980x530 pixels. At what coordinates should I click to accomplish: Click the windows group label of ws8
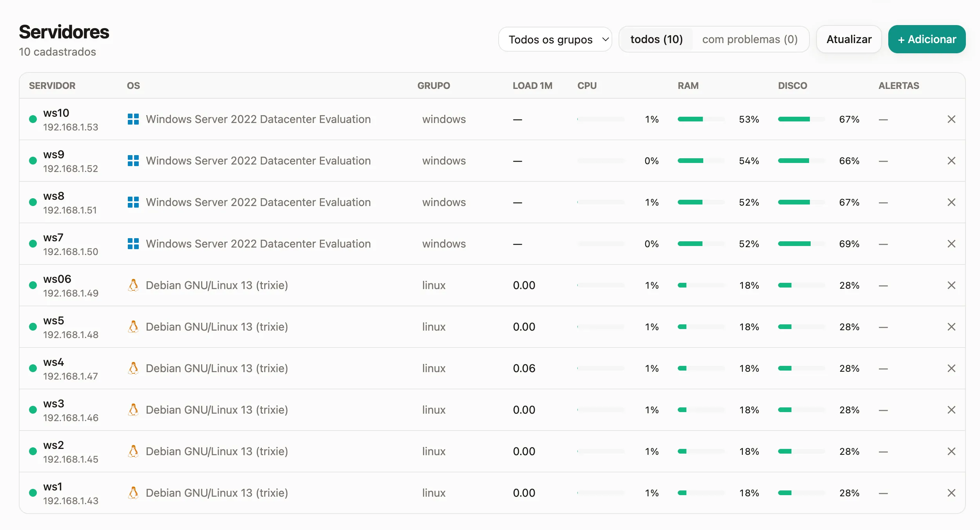pos(444,202)
